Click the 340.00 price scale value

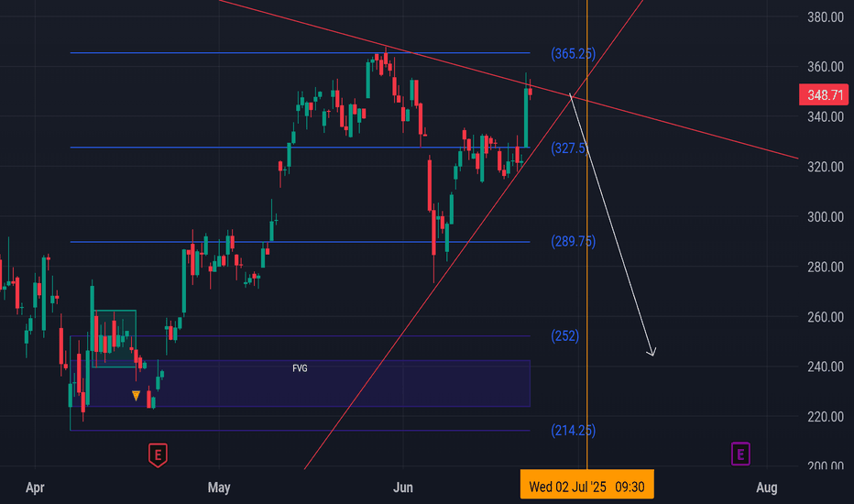click(825, 117)
